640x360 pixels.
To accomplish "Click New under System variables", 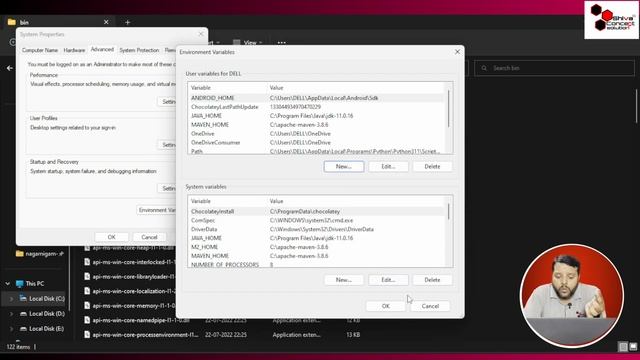I will coord(344,280).
